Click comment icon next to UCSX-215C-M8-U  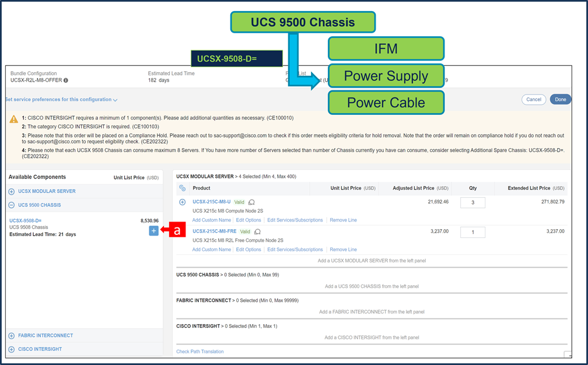click(x=251, y=202)
